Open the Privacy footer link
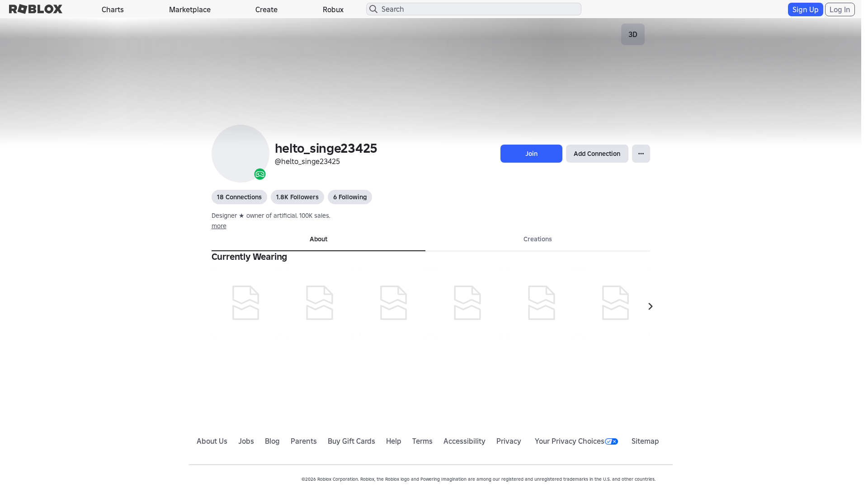The width and height of the screenshot is (868, 488). 509,441
